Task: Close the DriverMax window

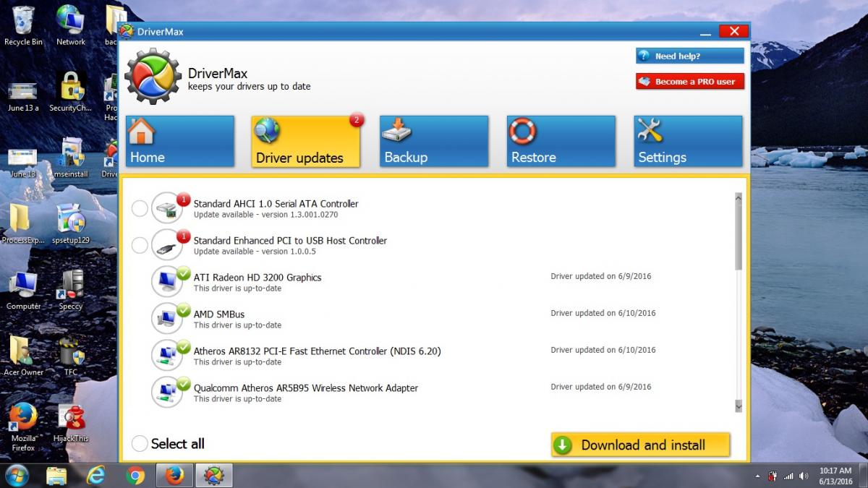Action: coord(733,31)
